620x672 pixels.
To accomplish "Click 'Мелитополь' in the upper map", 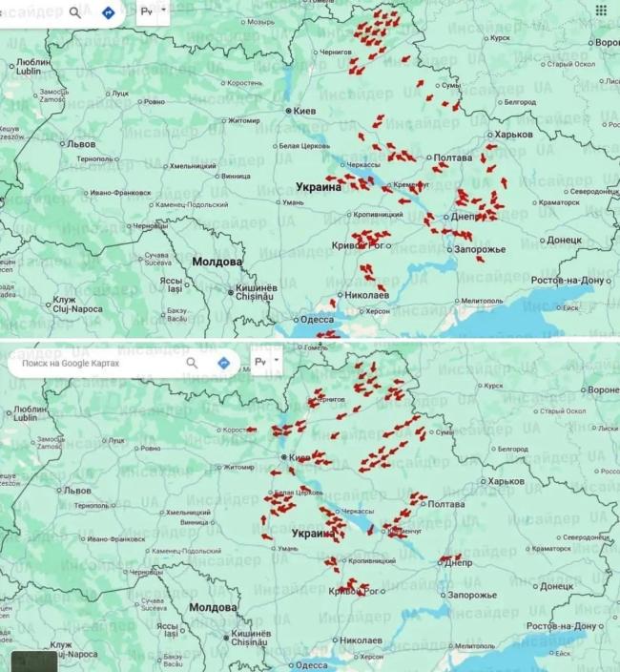I will coord(482,302).
